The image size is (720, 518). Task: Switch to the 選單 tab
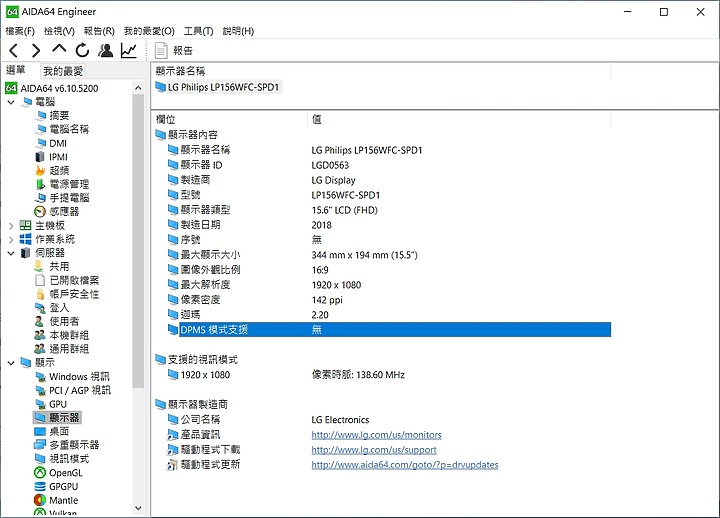[16, 70]
